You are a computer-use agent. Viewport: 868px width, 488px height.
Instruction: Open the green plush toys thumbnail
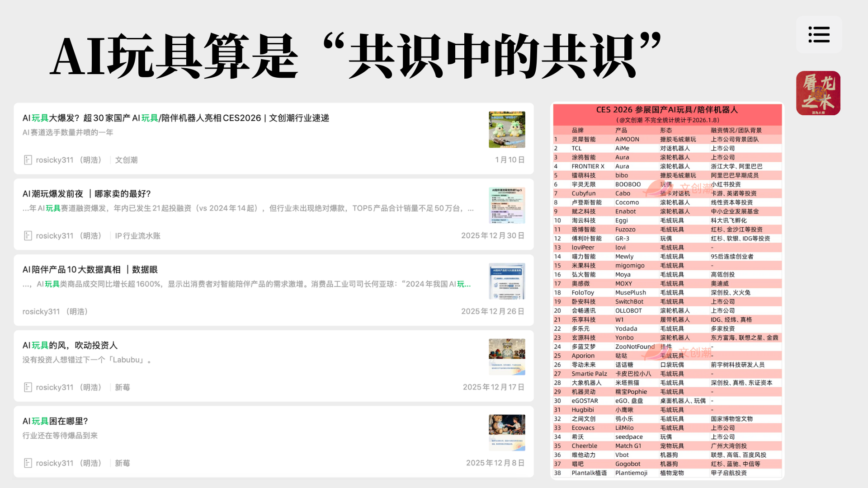(x=507, y=130)
